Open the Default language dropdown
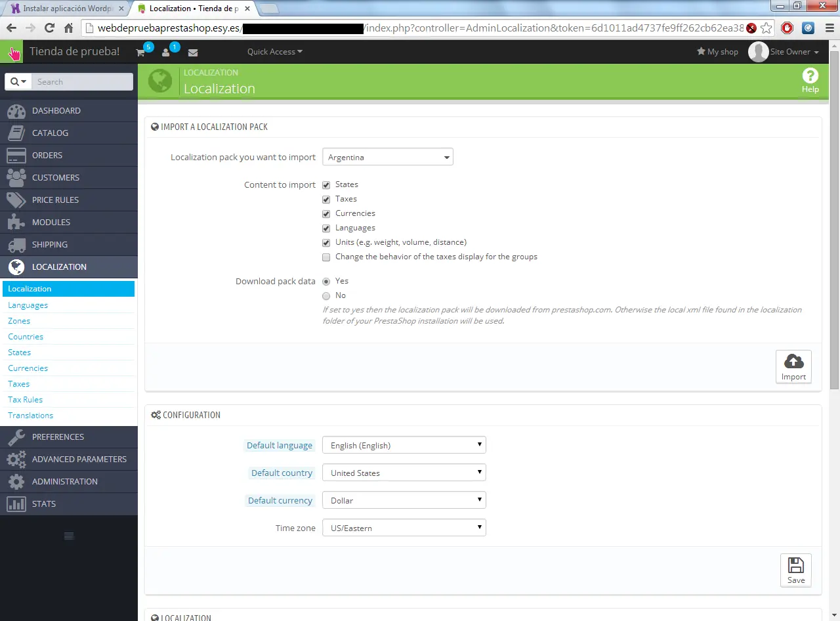This screenshot has height=621, width=840. pyautogui.click(x=404, y=445)
